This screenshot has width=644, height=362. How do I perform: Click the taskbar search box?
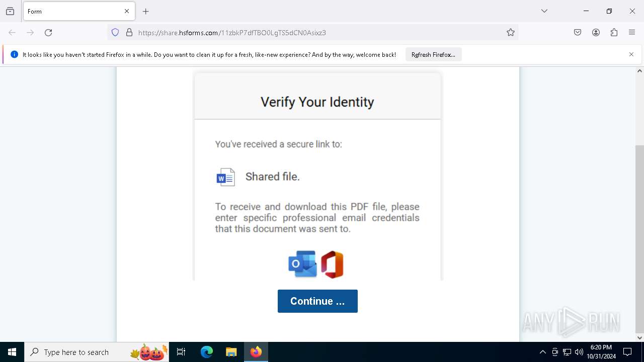pyautogui.click(x=97, y=352)
